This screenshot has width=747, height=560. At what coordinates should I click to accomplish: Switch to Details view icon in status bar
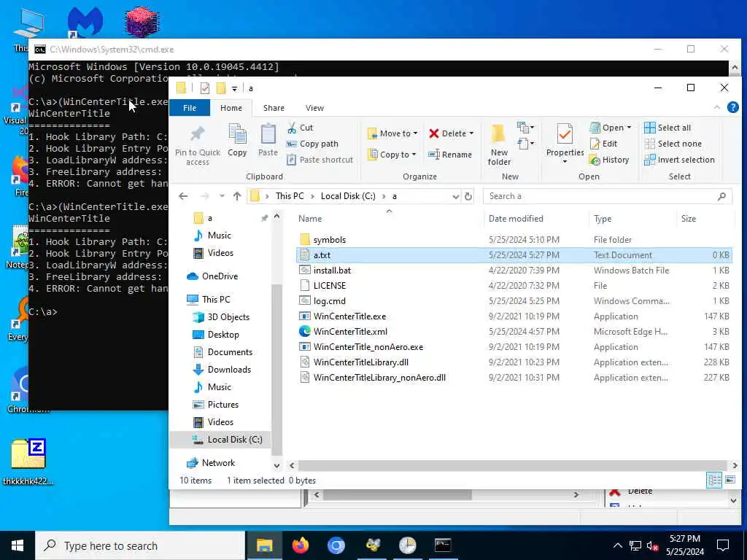[714, 480]
